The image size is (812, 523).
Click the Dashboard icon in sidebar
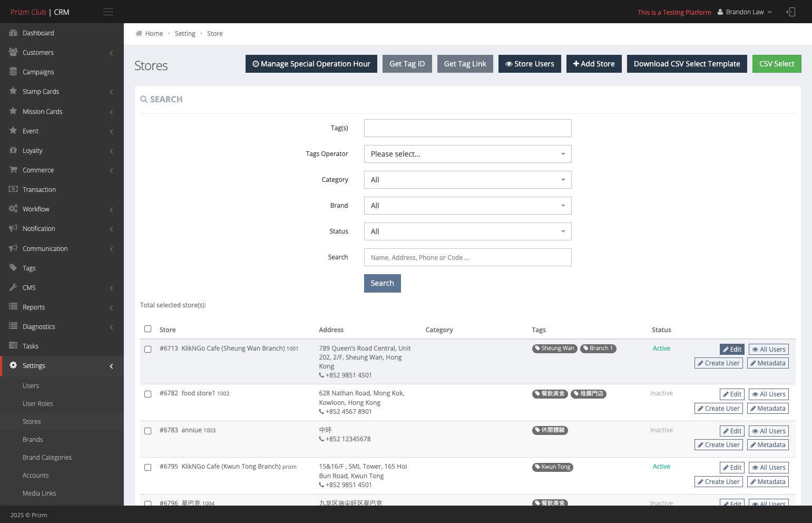click(13, 33)
